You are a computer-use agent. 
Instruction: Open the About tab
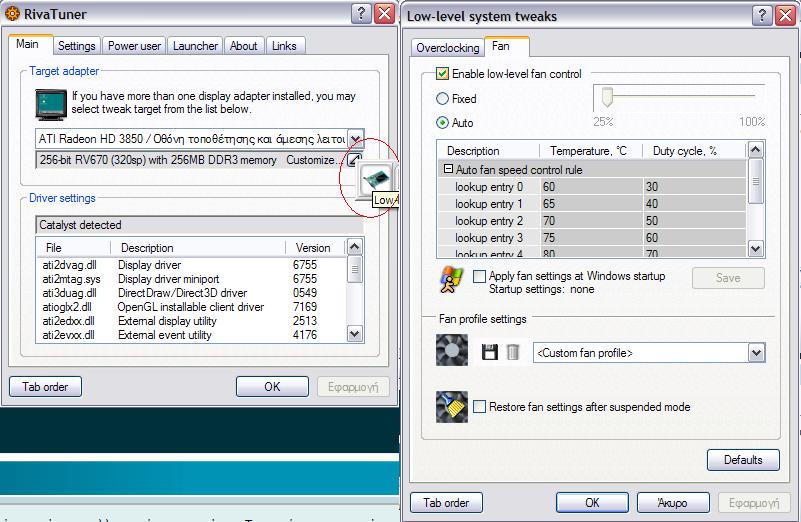pyautogui.click(x=244, y=46)
